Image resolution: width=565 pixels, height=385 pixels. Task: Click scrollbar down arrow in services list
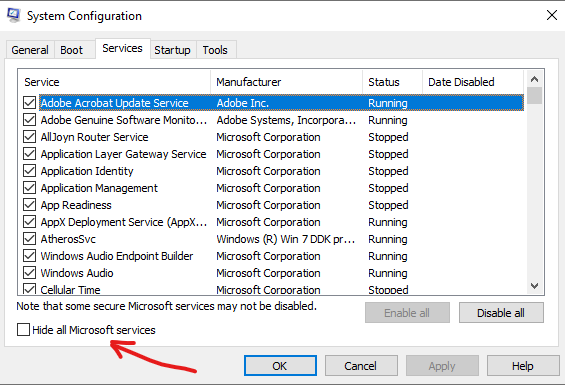click(534, 286)
